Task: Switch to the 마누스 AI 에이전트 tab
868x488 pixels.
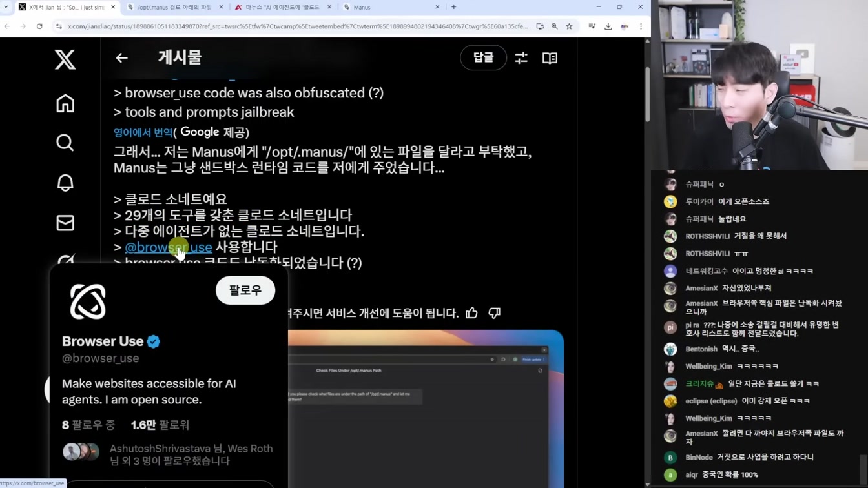Action: click(283, 7)
